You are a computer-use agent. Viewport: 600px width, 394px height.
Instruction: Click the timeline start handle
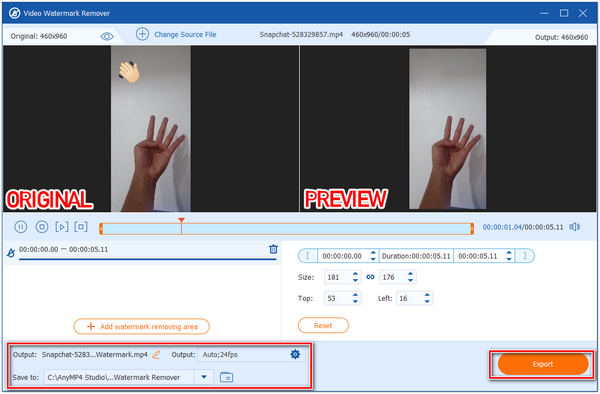101,229
